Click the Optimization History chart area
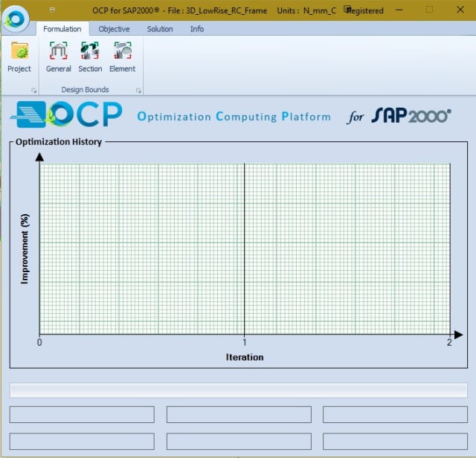This screenshot has width=476, height=458. coord(245,249)
